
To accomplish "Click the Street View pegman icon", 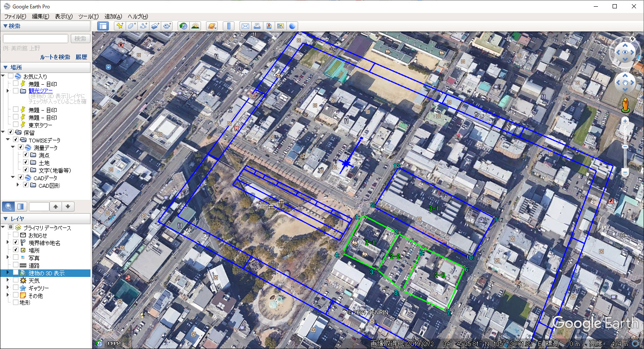I will tap(625, 106).
